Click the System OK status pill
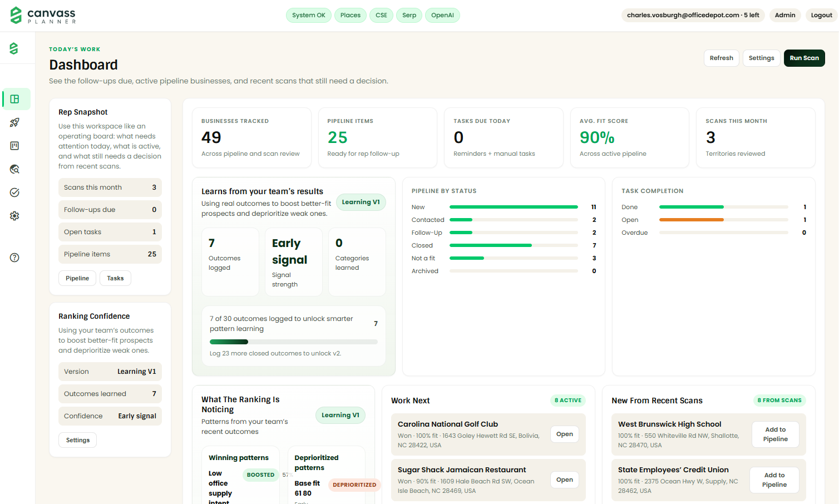839x504 pixels. (x=309, y=15)
